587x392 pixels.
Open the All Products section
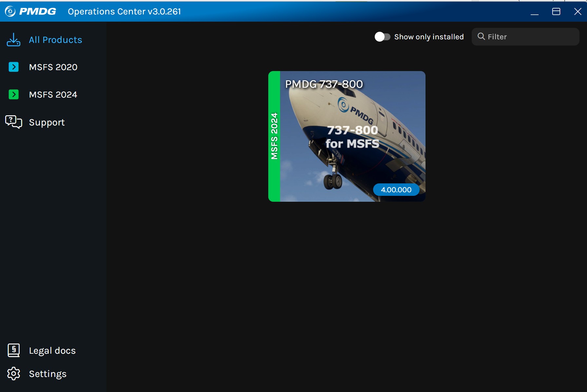point(55,40)
